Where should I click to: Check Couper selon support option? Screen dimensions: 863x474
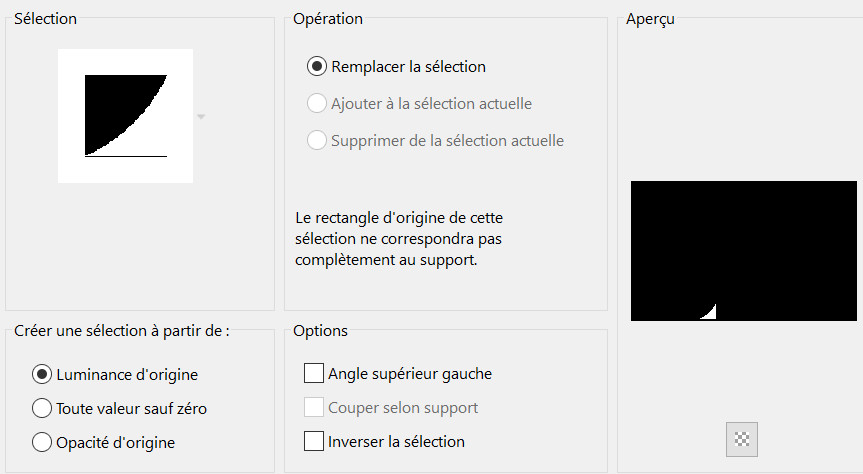(x=314, y=408)
